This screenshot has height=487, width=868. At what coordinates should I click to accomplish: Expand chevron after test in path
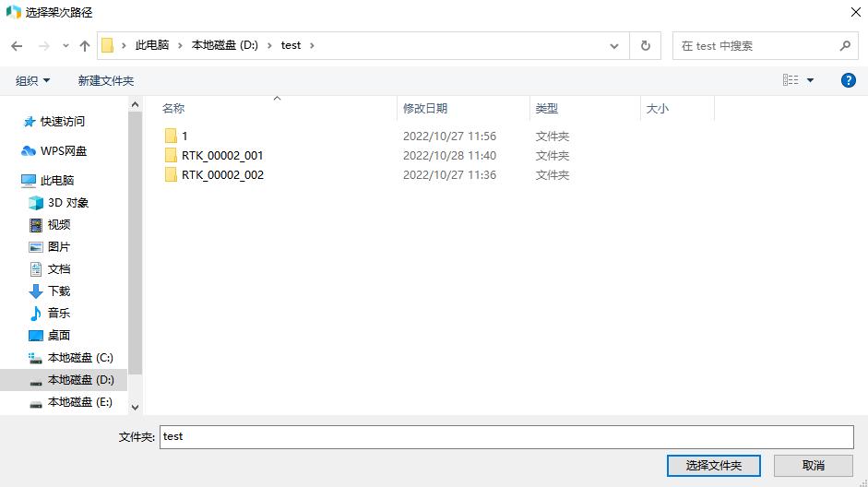(312, 45)
